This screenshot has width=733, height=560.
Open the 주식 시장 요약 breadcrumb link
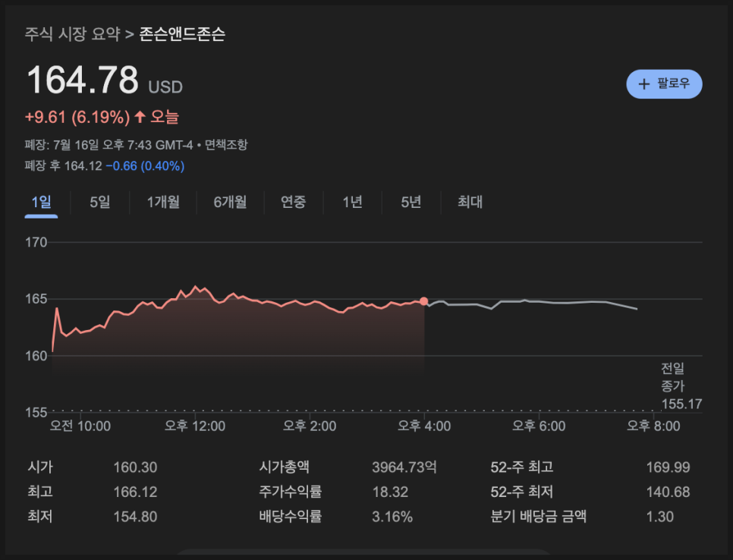(x=72, y=34)
